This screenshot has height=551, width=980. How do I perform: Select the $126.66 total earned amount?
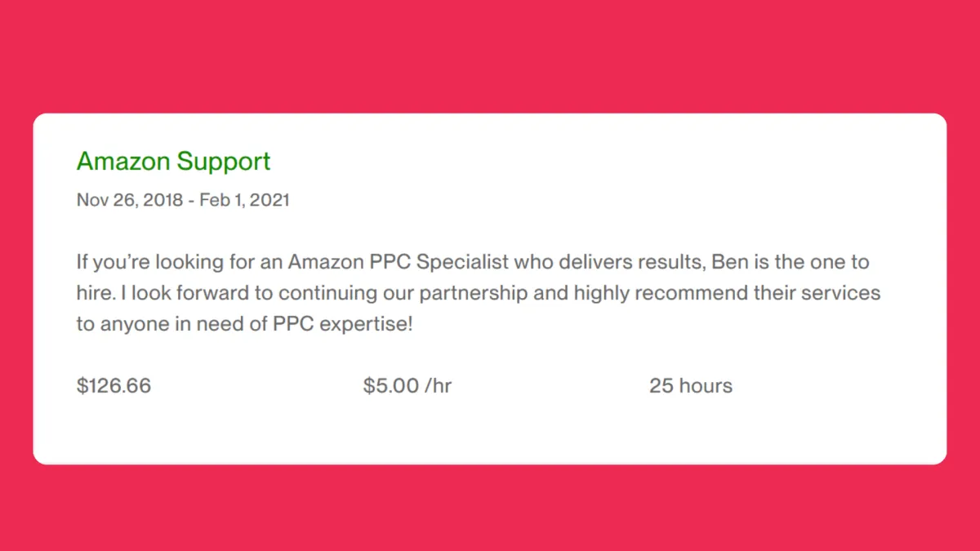pyautogui.click(x=114, y=386)
